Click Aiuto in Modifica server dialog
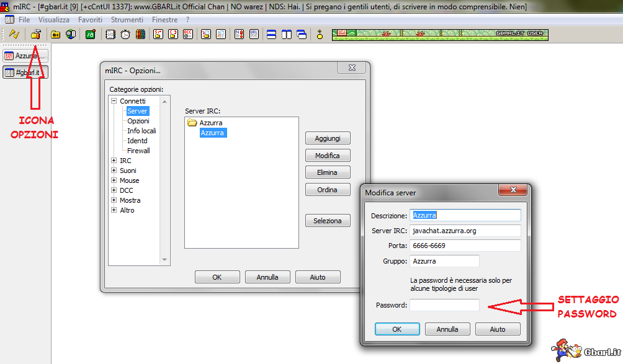623x364 pixels. point(498,329)
